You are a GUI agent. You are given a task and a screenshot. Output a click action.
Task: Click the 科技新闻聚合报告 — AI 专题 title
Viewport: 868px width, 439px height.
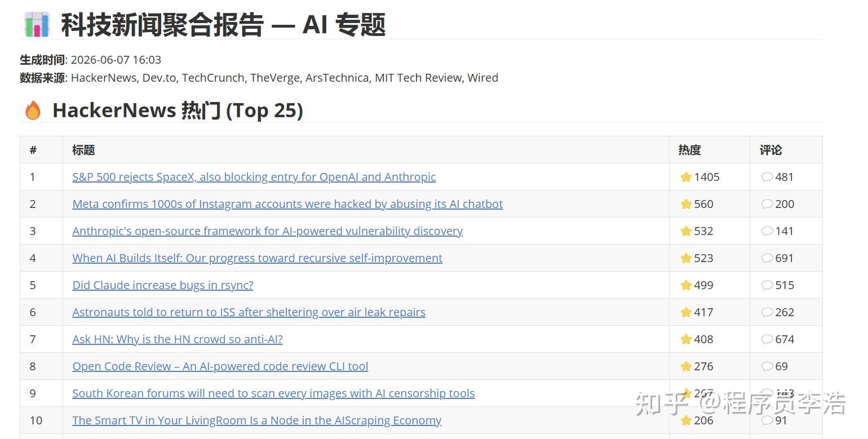pyautogui.click(x=223, y=25)
